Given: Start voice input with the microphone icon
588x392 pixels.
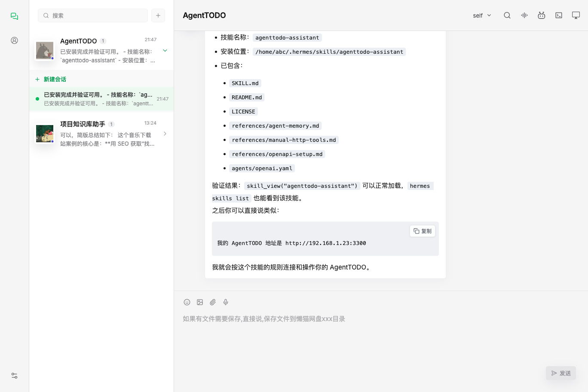Looking at the screenshot, I should click(x=226, y=302).
